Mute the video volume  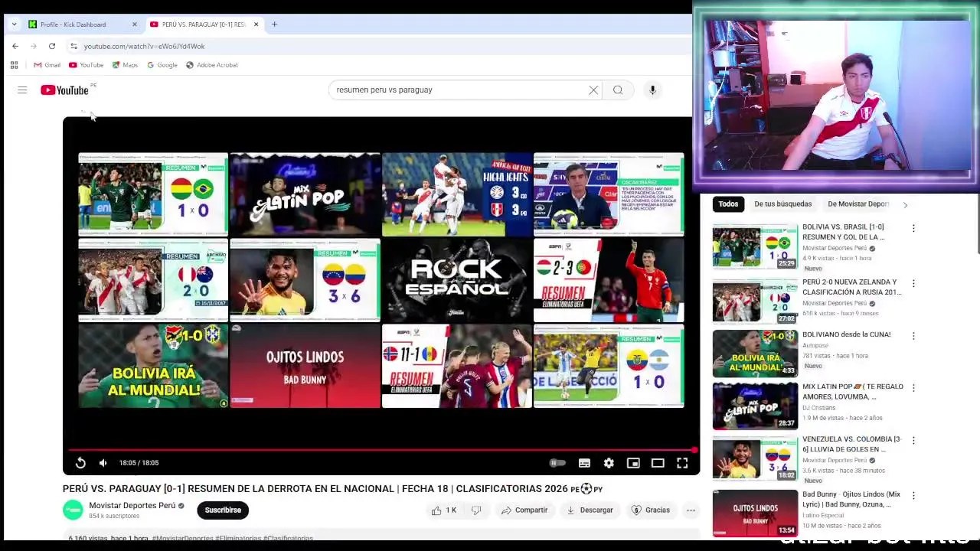pyautogui.click(x=103, y=463)
